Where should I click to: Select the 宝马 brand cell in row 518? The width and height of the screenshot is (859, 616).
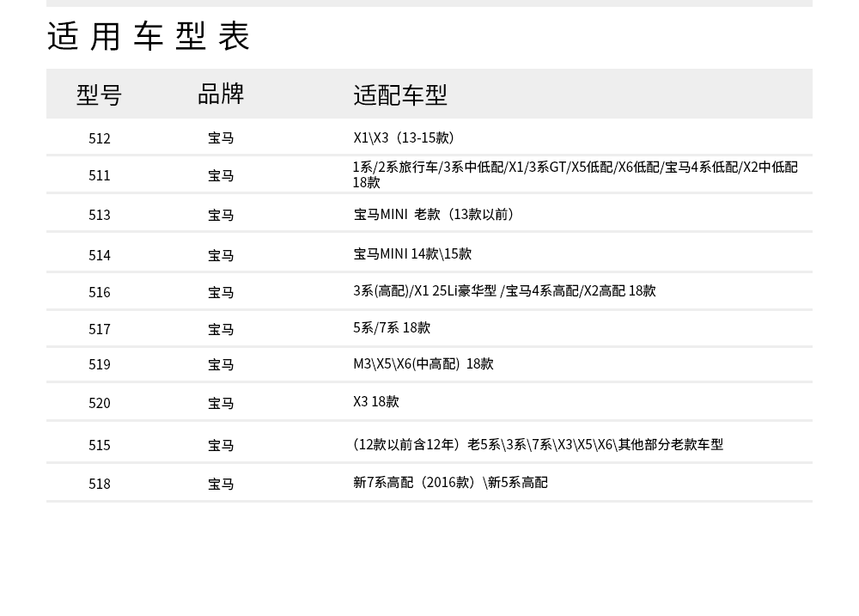[221, 484]
